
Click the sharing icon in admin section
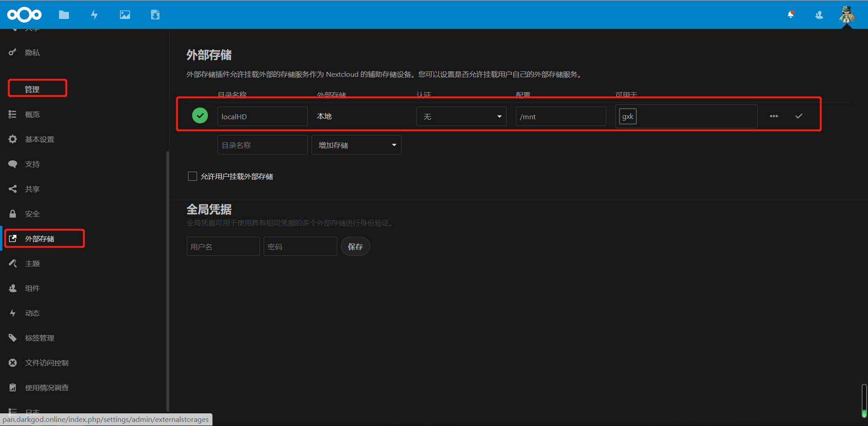(x=13, y=189)
